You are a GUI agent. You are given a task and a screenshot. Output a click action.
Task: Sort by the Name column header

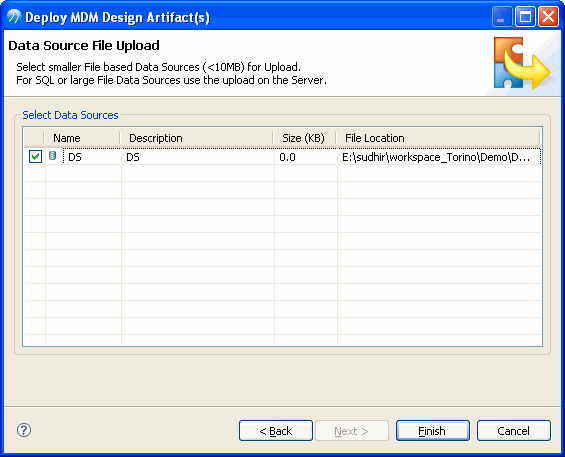coord(82,138)
